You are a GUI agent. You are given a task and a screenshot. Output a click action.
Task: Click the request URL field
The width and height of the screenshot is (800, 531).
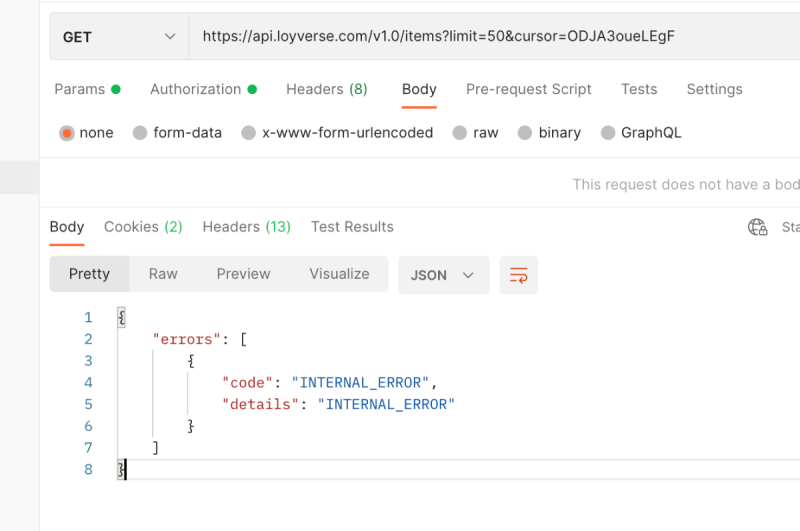pyautogui.click(x=480, y=37)
